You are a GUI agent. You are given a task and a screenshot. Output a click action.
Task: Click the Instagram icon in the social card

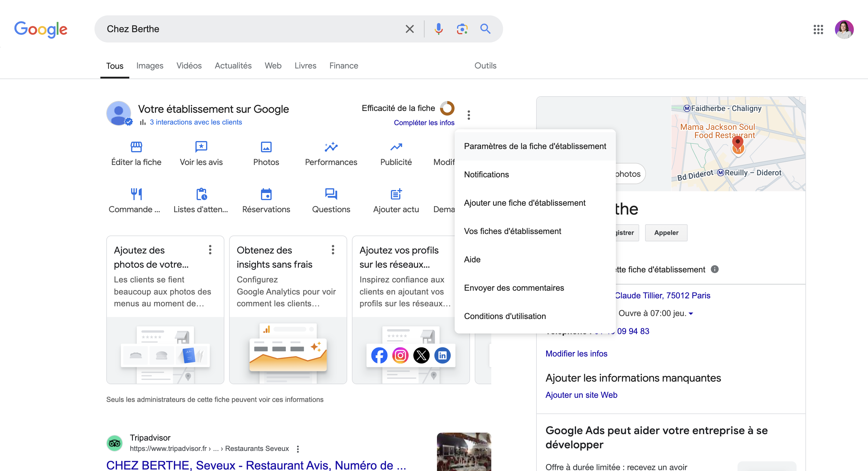[400, 355]
